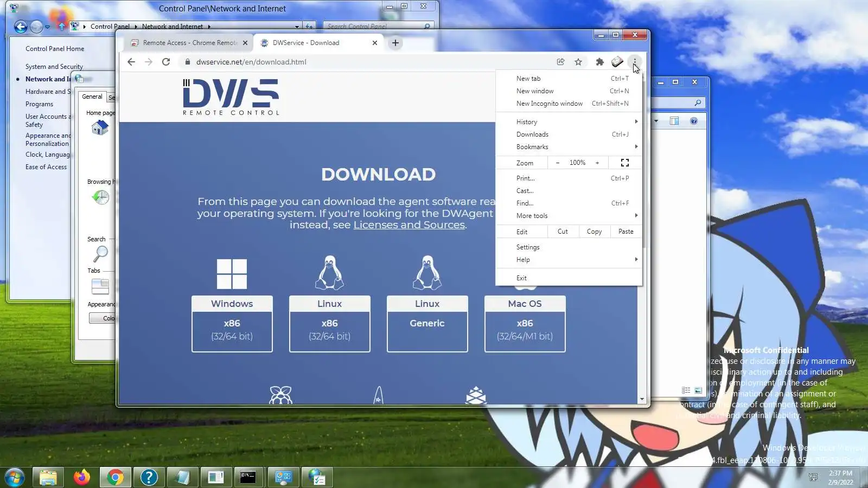Click the Browsing history icon
This screenshot has height=488, width=868.
click(100, 197)
